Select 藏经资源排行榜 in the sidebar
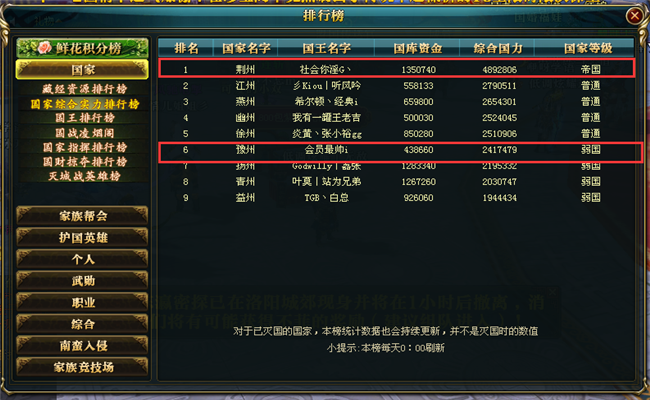Screen dimensions: 650x400 pyautogui.click(x=84, y=89)
